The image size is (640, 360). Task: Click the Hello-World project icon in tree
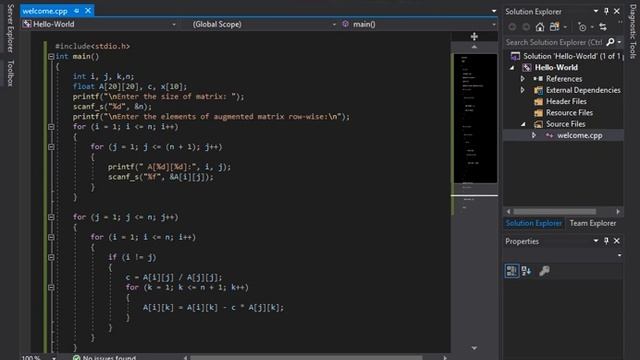point(527,67)
